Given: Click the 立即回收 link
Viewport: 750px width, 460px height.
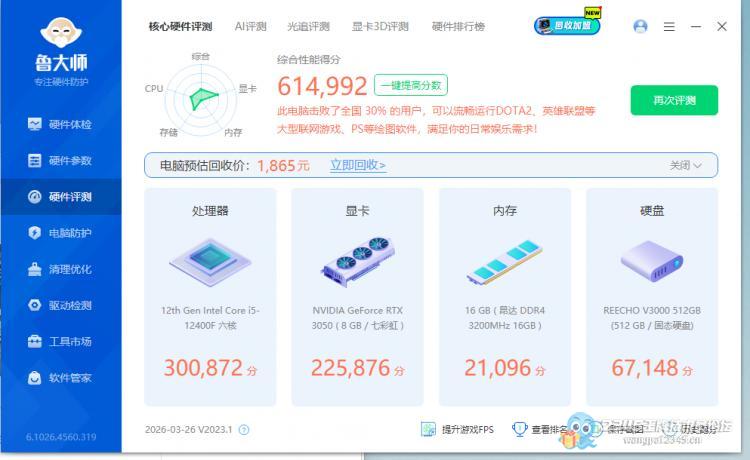Looking at the screenshot, I should coord(358,165).
